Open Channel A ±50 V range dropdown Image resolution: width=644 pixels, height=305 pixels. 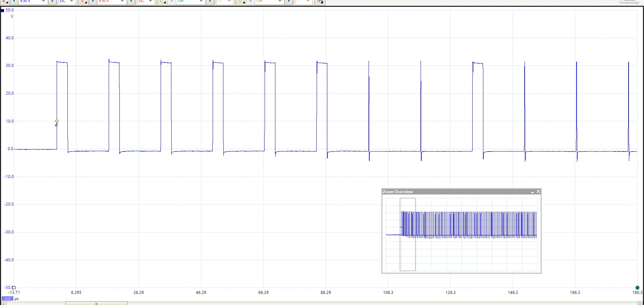[33, 2]
